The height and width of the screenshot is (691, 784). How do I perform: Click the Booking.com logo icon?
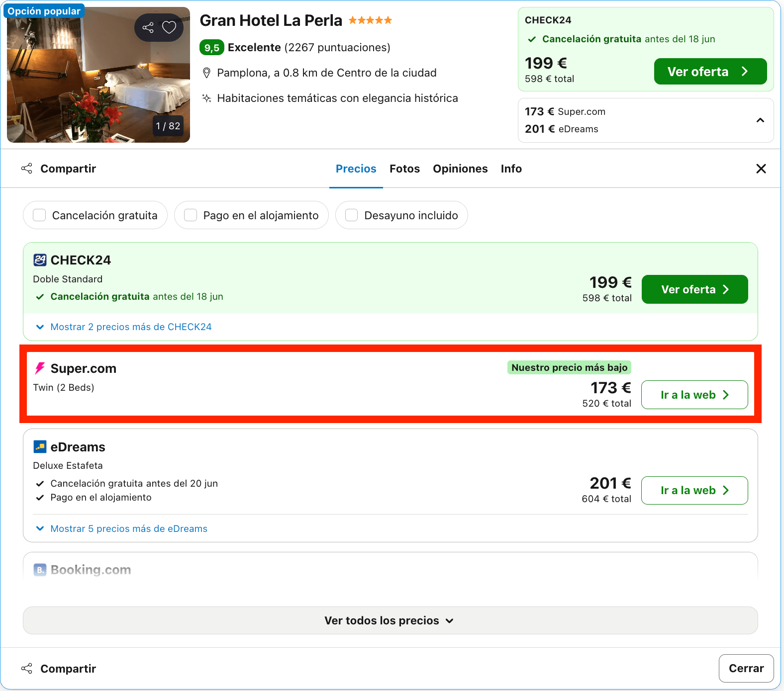[40, 570]
